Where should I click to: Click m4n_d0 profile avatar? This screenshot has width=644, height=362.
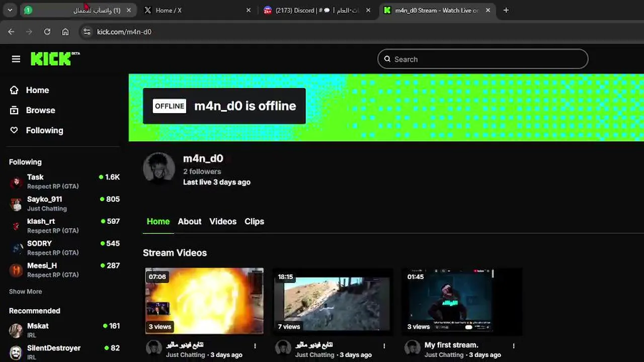coord(159,168)
